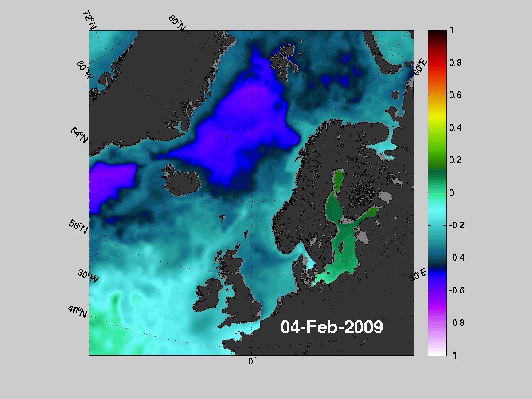Viewport: 532px width, 399px height.
Task: Click the 80°N latitude label
Action: (x=177, y=22)
